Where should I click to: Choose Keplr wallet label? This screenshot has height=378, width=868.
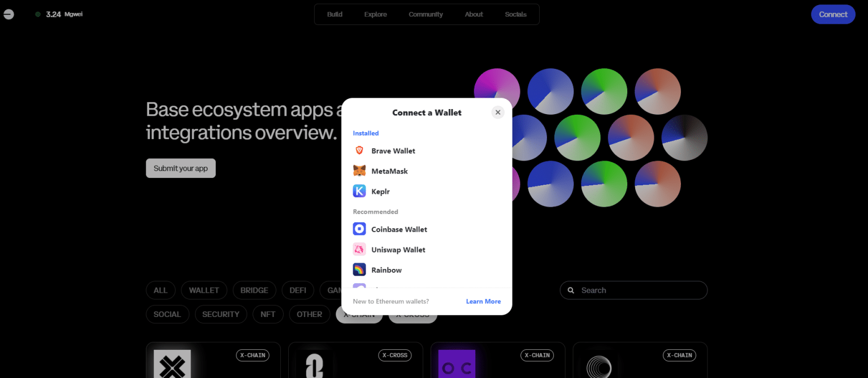pyautogui.click(x=380, y=192)
